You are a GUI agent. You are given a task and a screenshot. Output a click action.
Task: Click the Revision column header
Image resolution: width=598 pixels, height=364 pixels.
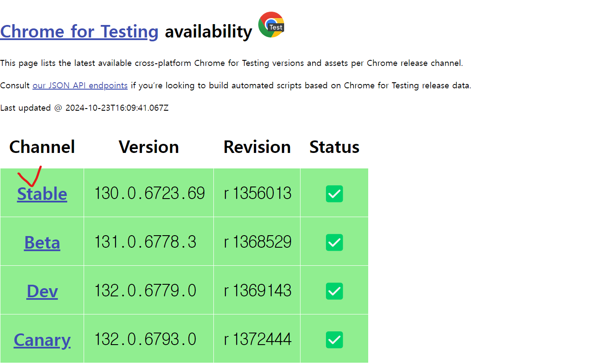(x=257, y=147)
